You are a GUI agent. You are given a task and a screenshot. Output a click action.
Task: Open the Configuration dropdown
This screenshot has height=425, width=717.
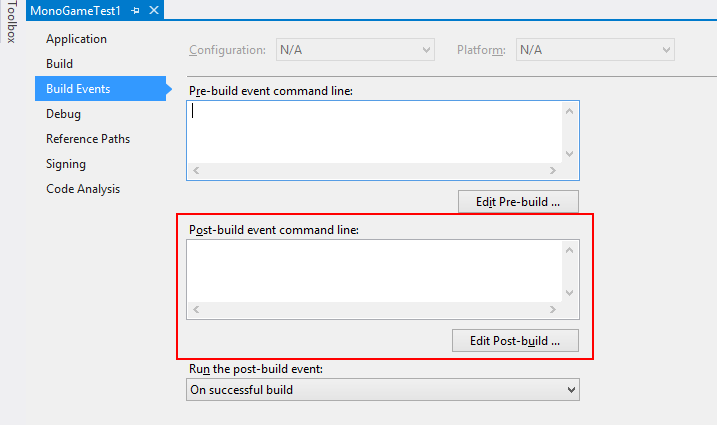(355, 50)
